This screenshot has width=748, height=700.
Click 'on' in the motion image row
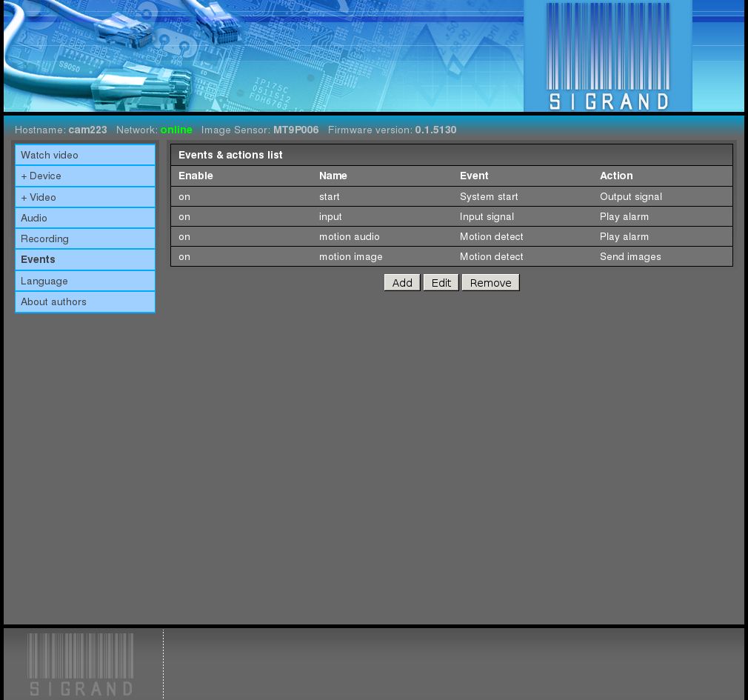[184, 257]
